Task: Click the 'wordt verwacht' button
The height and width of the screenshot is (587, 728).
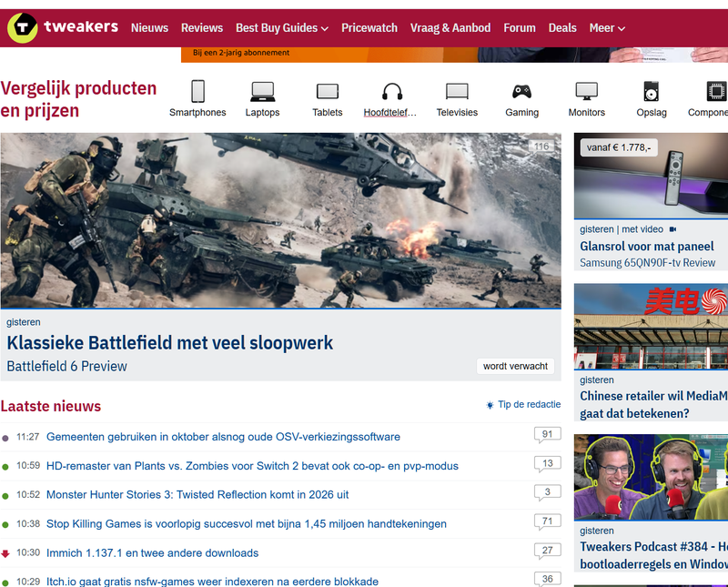Action: click(515, 366)
